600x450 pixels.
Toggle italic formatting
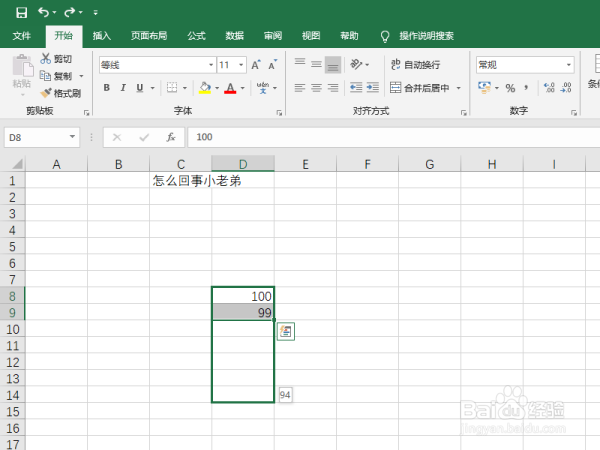[x=123, y=88]
